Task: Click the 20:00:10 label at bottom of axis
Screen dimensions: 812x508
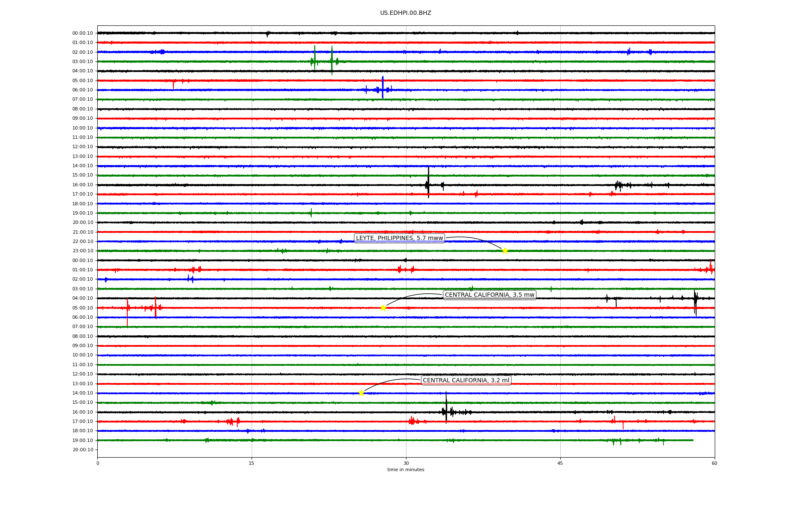Action: [82, 450]
